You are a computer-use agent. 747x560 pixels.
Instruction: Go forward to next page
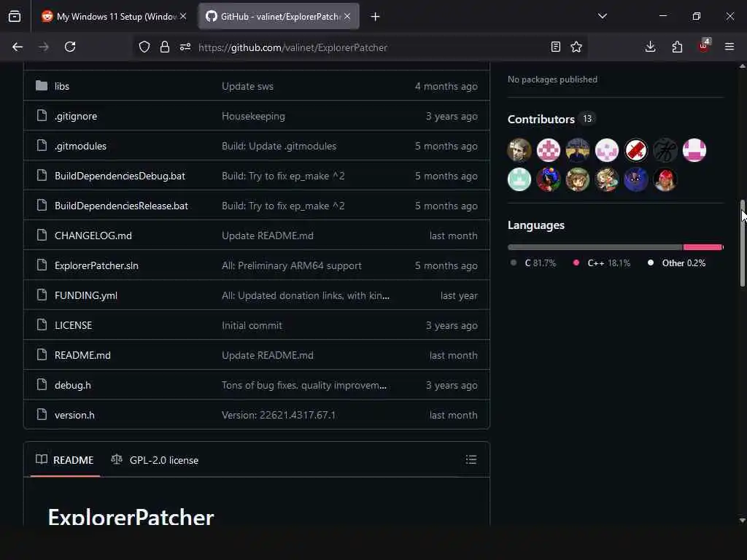point(44,47)
